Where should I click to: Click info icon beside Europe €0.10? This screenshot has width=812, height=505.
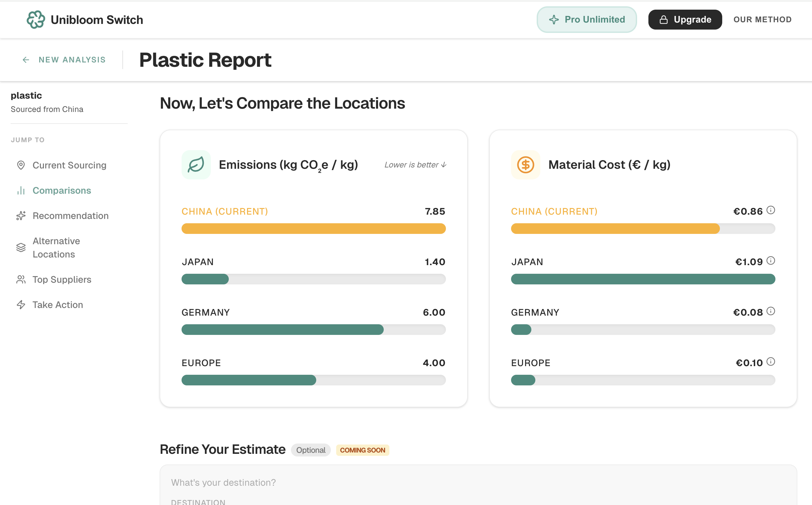pyautogui.click(x=770, y=361)
